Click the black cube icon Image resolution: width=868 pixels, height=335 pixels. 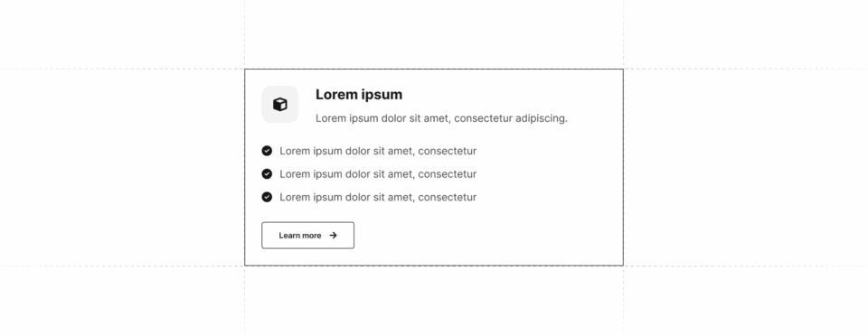(280, 105)
